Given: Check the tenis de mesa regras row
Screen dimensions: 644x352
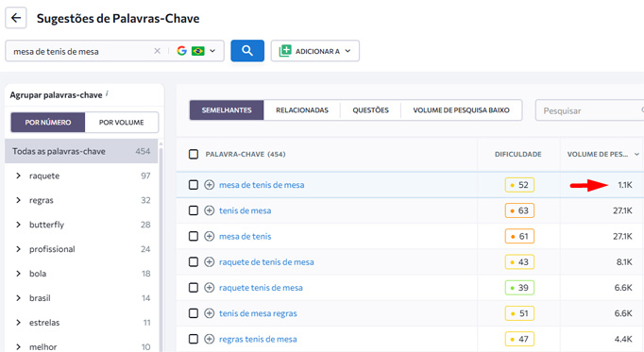Looking at the screenshot, I should tap(194, 313).
